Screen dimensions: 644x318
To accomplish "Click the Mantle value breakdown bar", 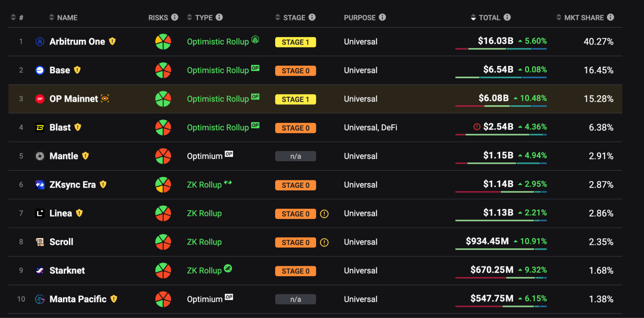I will coord(501,164).
